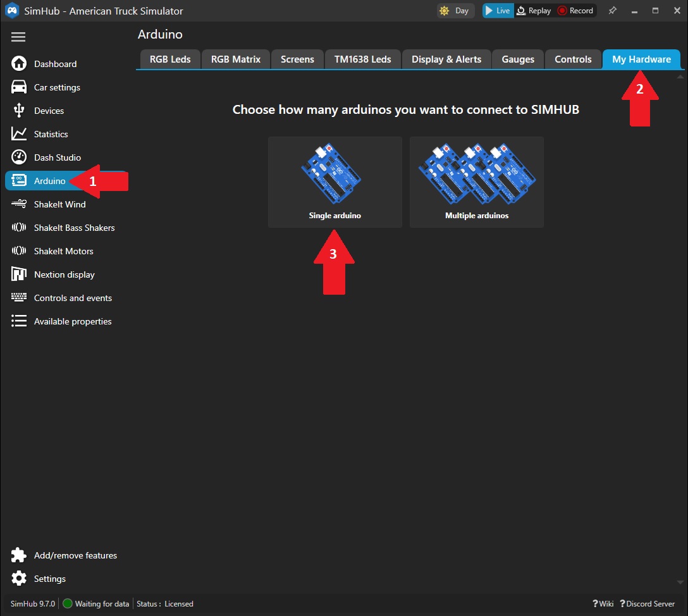This screenshot has width=688, height=616.
Task: Go to Devices label in sidebar
Action: [49, 111]
